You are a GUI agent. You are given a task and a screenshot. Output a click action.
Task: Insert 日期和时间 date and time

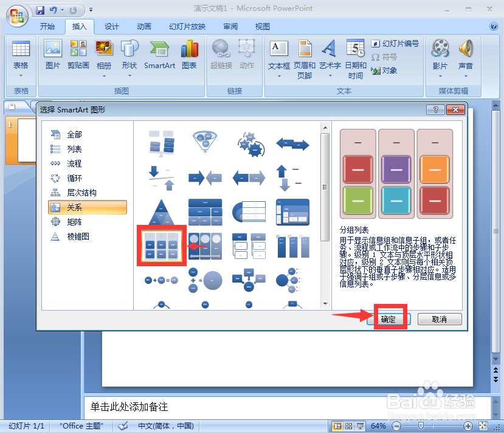tap(356, 60)
